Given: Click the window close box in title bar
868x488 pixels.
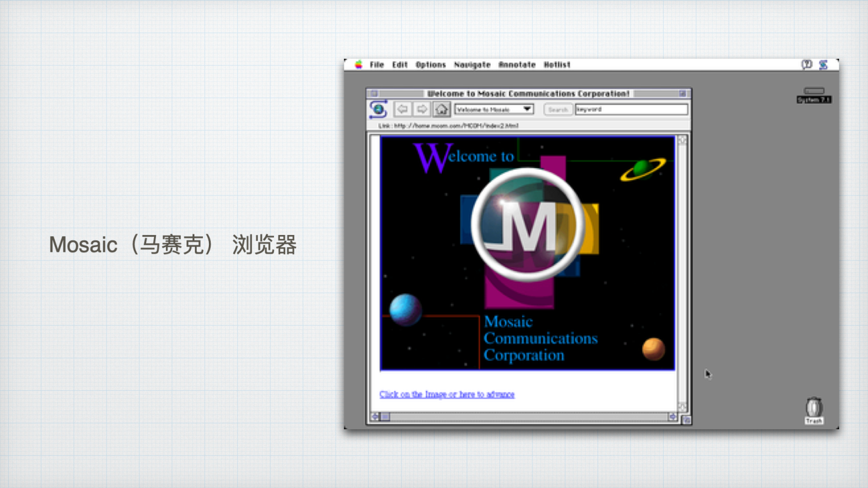Looking at the screenshot, I should click(x=375, y=94).
